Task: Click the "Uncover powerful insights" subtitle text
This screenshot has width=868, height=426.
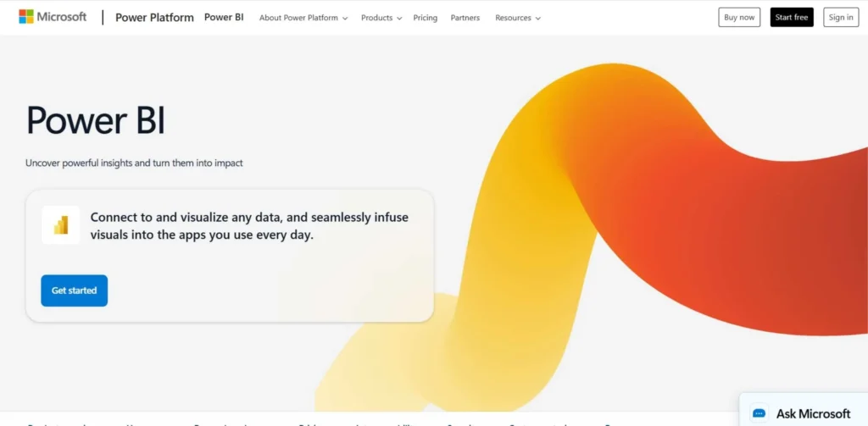Action: click(x=134, y=163)
